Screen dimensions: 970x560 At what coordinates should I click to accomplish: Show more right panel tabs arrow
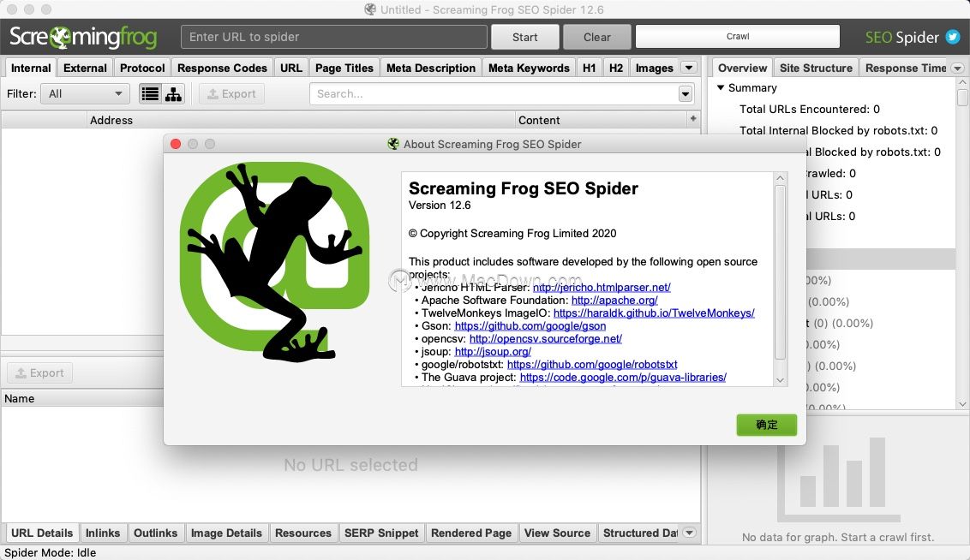(958, 68)
